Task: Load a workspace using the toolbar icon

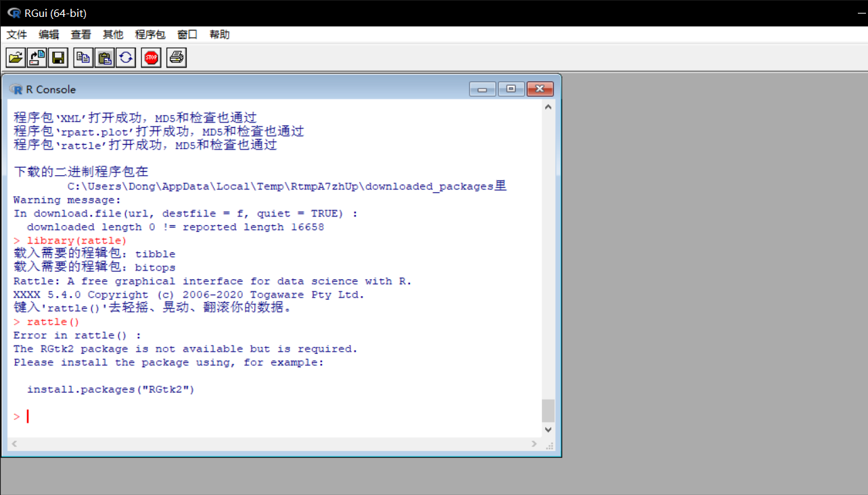Action: pyautogui.click(x=37, y=57)
